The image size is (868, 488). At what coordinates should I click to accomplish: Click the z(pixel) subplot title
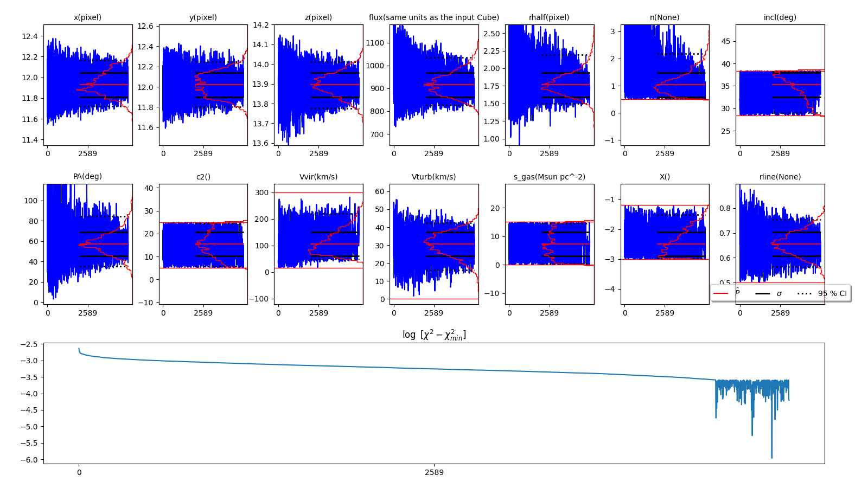coord(318,17)
